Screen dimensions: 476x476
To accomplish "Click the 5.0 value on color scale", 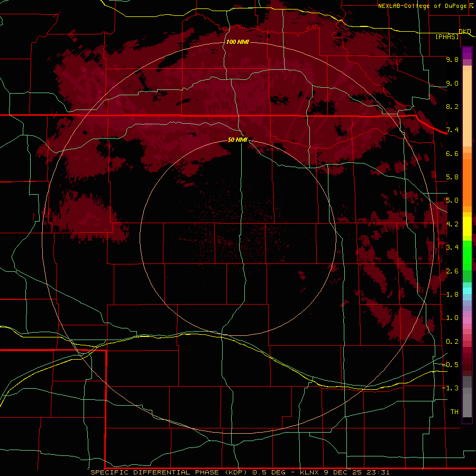I will tap(452, 200).
